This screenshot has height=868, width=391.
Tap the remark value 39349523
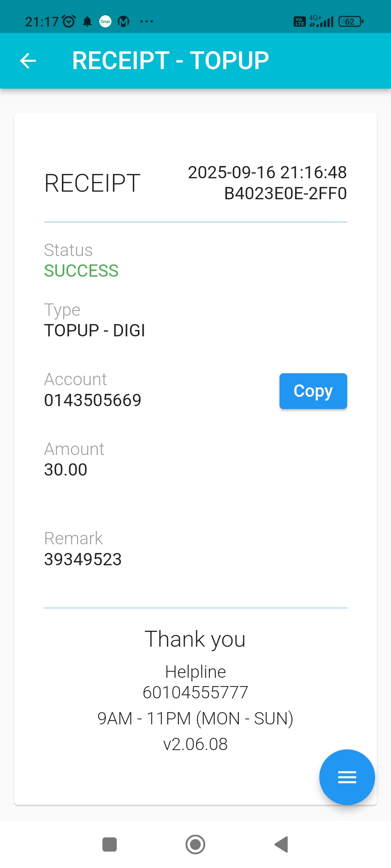(83, 559)
